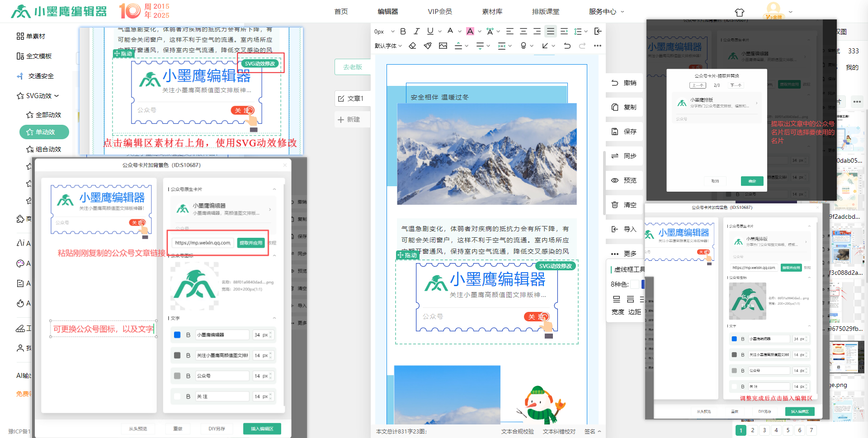The image size is (868, 438).
Task: Click the letter spacing icon
Action: 490,31
